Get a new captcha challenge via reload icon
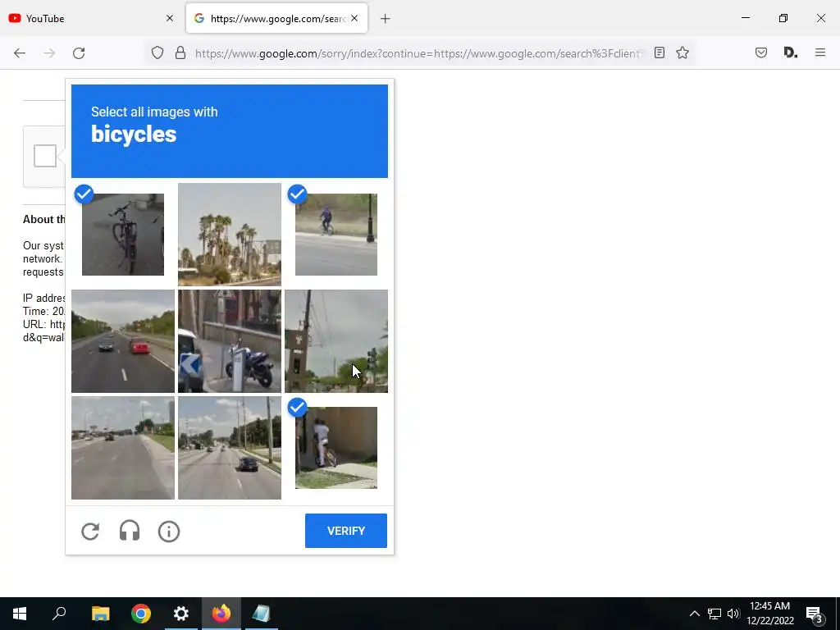This screenshot has width=840, height=630. (90, 532)
